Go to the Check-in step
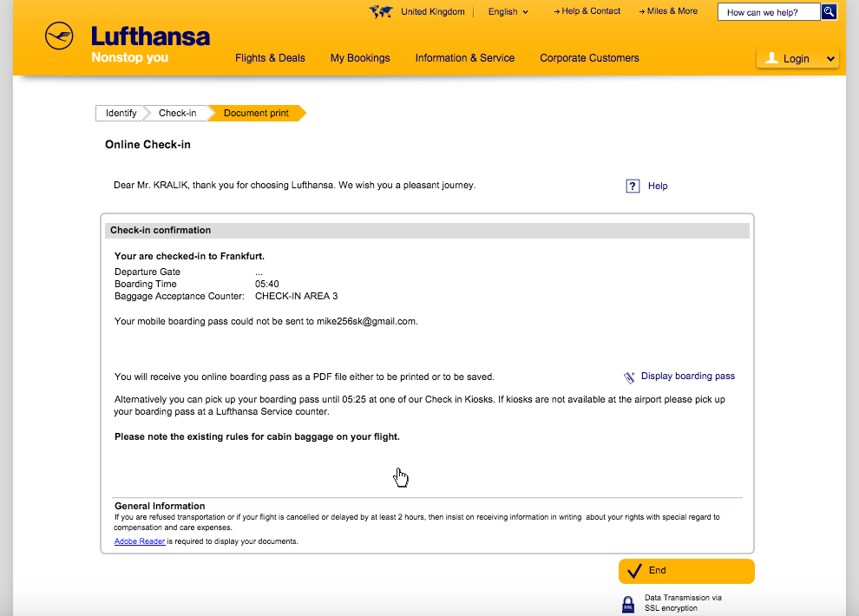The image size is (859, 616). click(177, 113)
